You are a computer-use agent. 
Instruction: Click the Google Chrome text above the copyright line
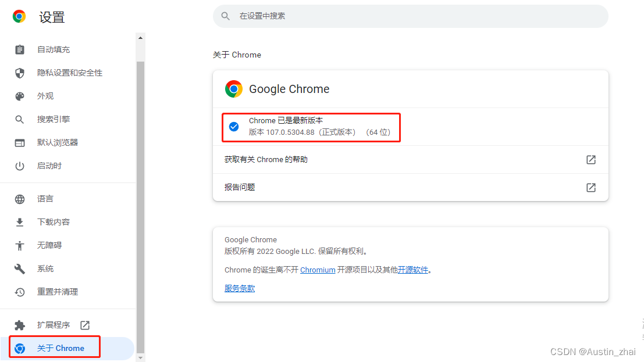coord(251,240)
